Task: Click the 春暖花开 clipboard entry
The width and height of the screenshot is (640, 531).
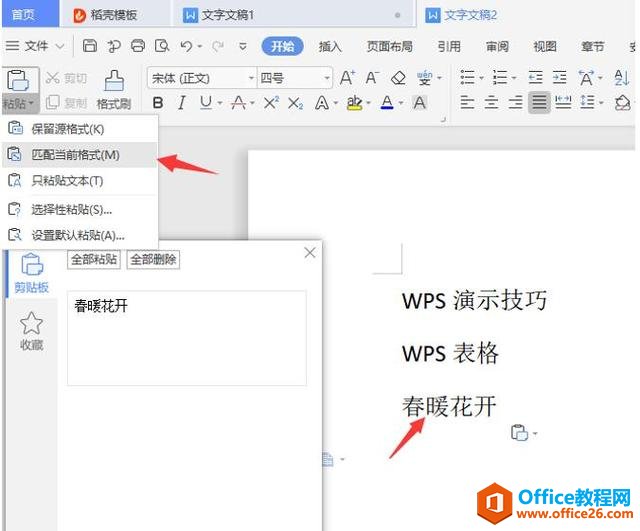Action: pos(187,338)
